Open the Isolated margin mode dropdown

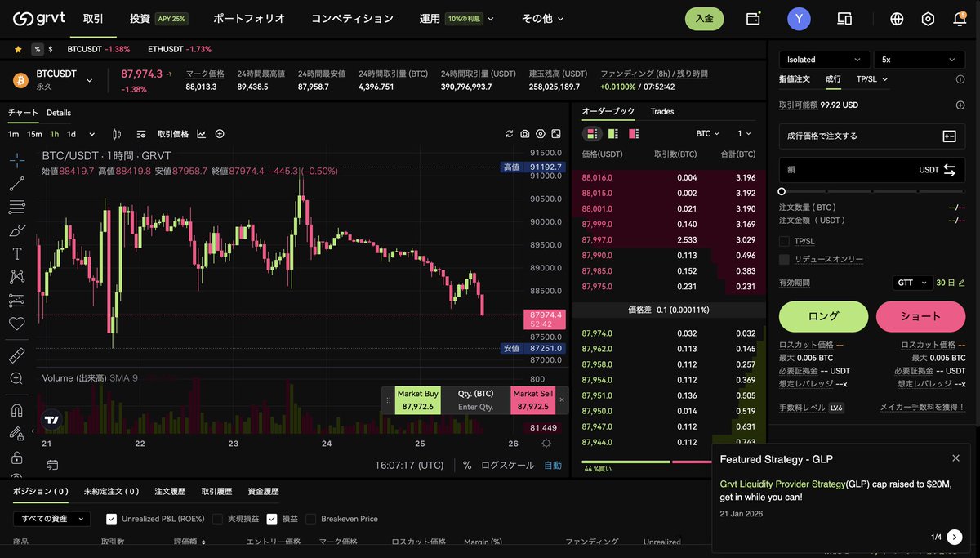[x=822, y=59]
